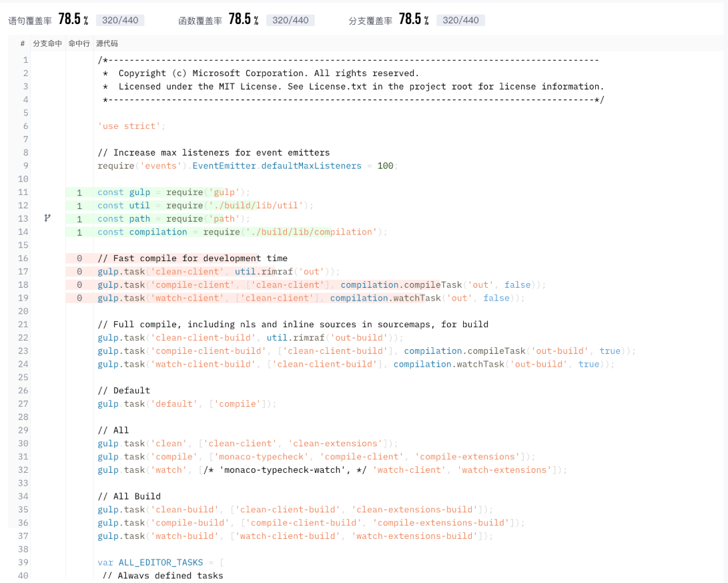Select the 命中行 column header
The width and height of the screenshot is (728, 583).
point(79,43)
